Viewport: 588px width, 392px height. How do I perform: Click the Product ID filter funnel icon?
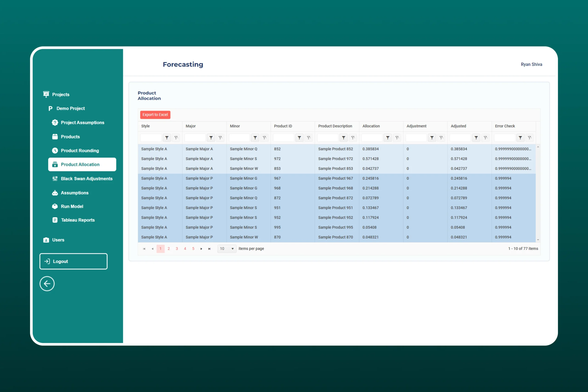[x=299, y=138]
